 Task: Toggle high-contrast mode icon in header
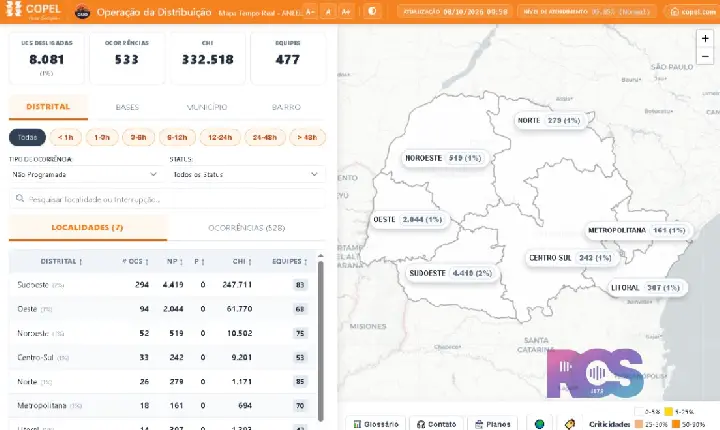[372, 11]
